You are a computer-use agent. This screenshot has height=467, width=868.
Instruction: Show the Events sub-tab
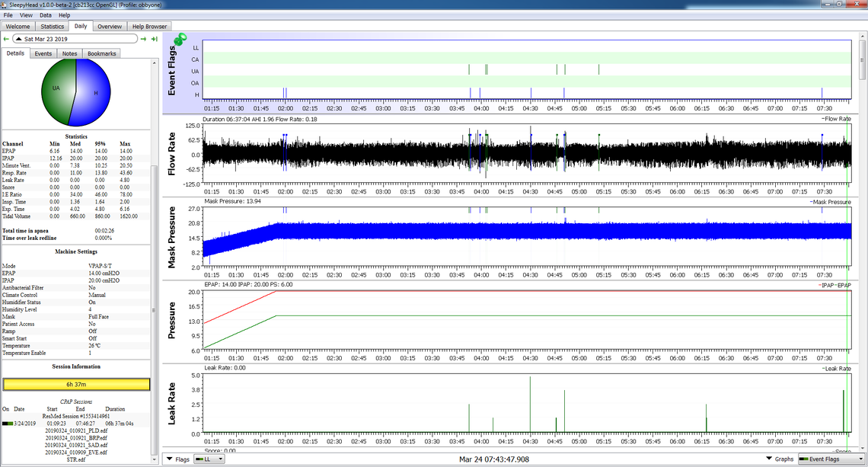43,54
